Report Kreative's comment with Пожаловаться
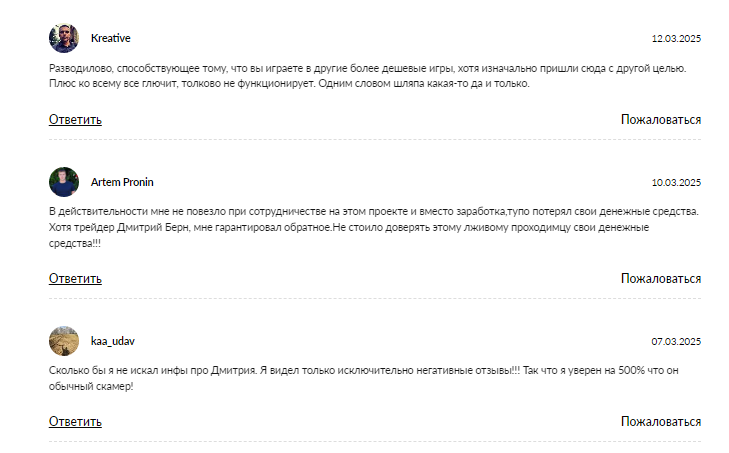The image size is (729, 453). 661,120
